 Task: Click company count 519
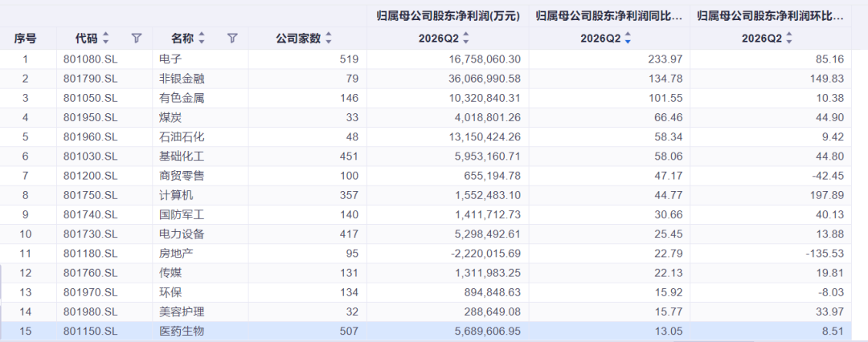[350, 59]
